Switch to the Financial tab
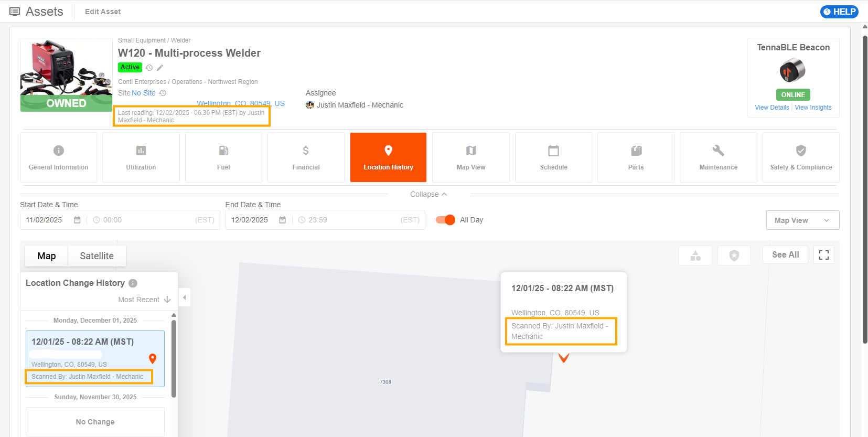Viewport: 868px width, 437px height. [x=306, y=157]
